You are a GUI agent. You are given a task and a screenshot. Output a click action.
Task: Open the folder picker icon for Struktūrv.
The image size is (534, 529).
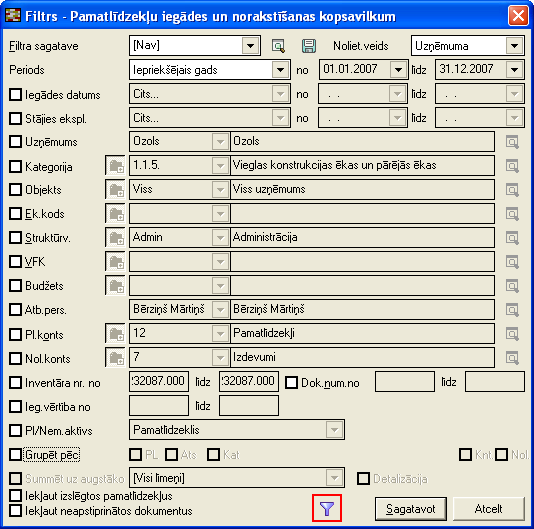[x=115, y=237]
